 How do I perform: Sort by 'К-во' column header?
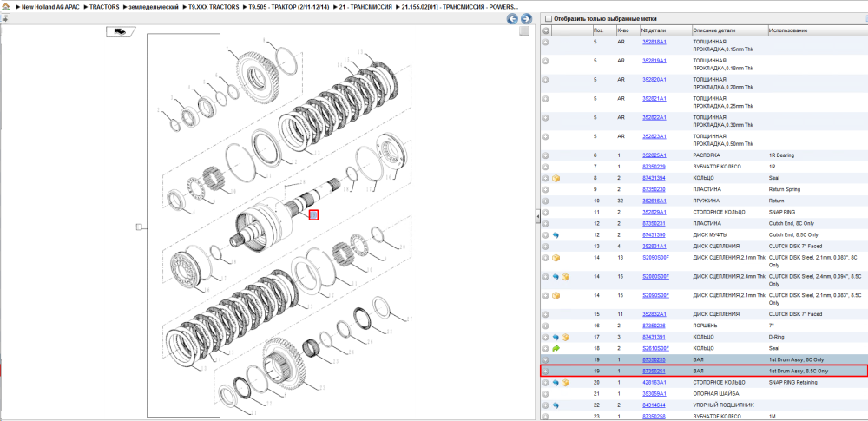point(627,30)
